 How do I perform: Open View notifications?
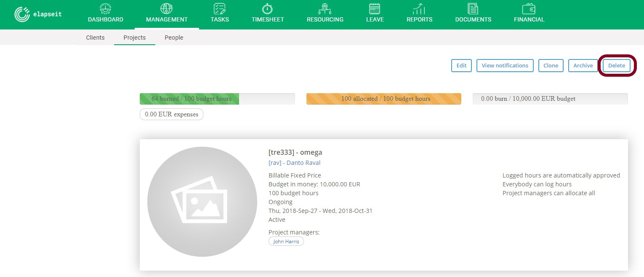point(505,65)
